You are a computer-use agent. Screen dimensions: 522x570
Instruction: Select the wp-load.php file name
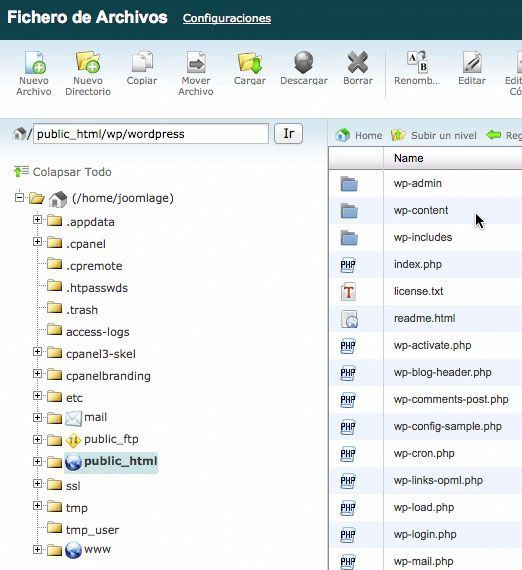[424, 507]
